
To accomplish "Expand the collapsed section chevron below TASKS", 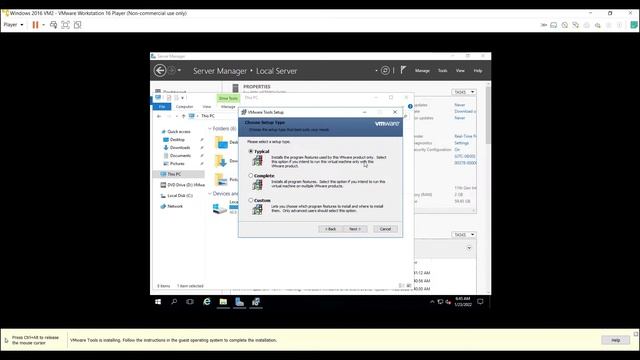I will (x=469, y=248).
